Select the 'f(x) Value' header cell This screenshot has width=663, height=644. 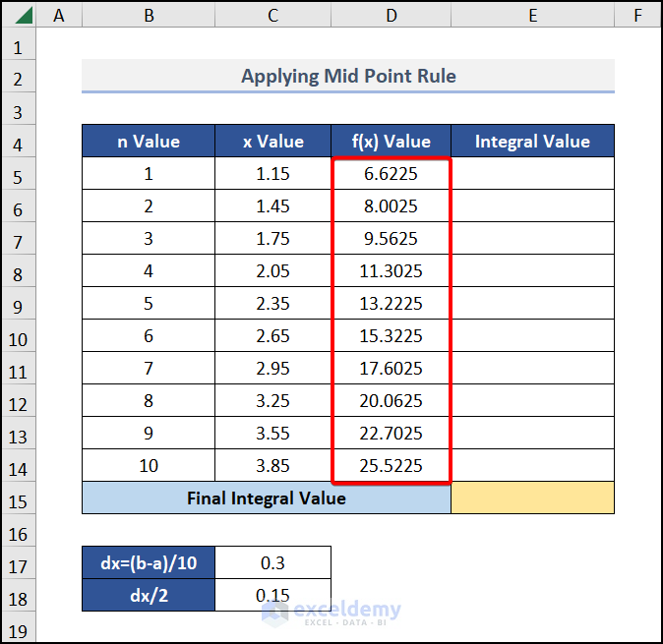pyautogui.click(x=392, y=142)
